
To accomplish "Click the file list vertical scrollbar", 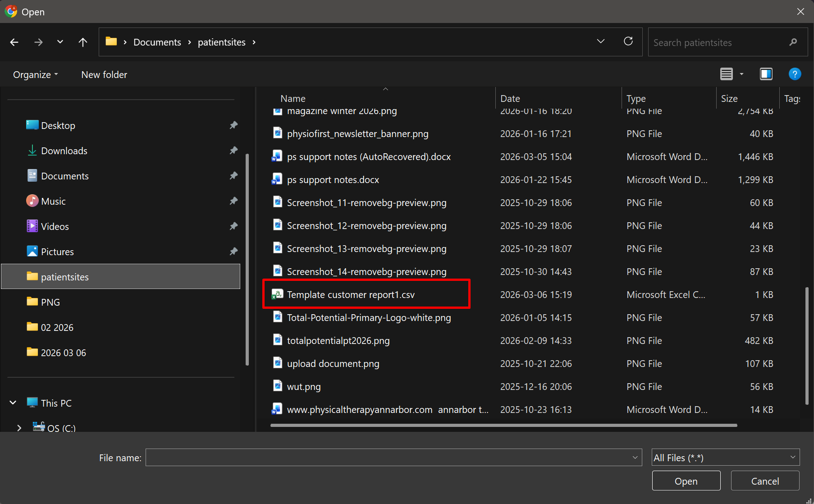I will pyautogui.click(x=807, y=346).
